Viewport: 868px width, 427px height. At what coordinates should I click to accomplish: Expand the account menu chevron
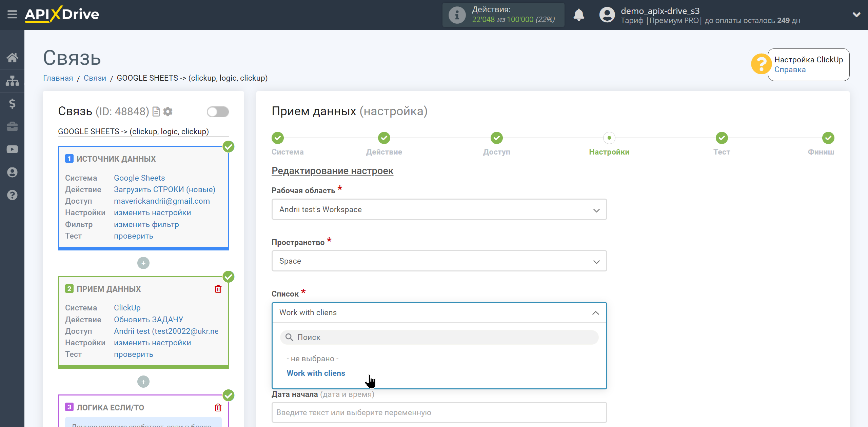pyautogui.click(x=856, y=15)
